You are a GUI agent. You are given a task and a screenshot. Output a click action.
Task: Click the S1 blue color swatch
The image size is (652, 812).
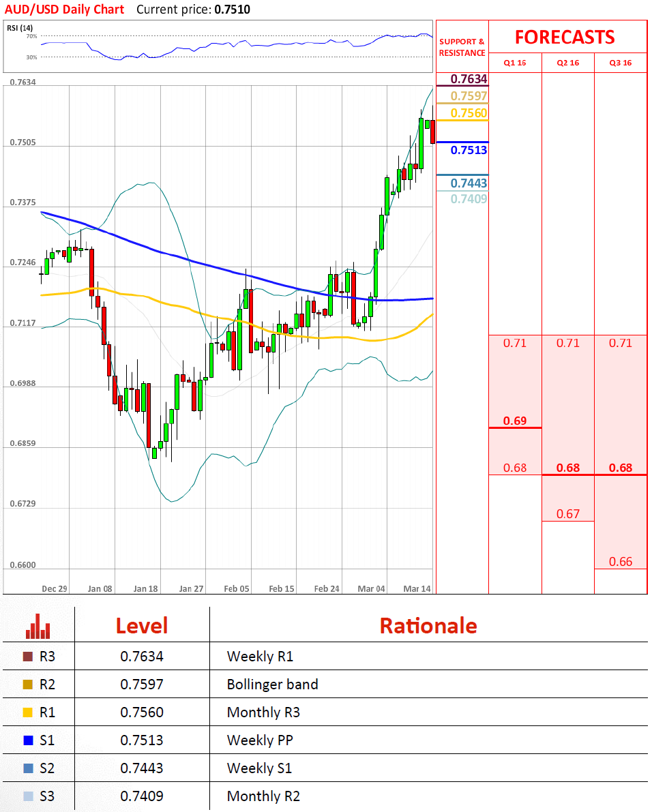coord(28,740)
